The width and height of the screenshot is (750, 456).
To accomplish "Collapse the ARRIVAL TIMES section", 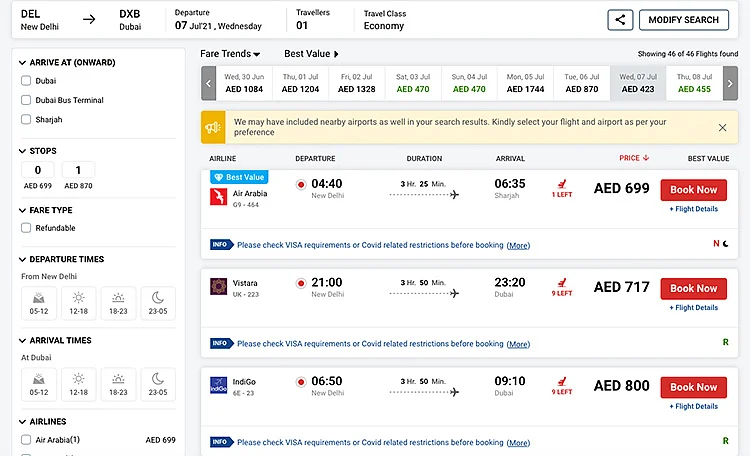I will point(22,341).
